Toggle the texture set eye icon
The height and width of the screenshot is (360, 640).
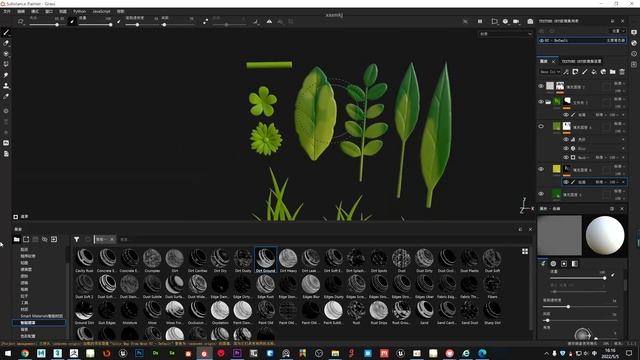click(542, 40)
